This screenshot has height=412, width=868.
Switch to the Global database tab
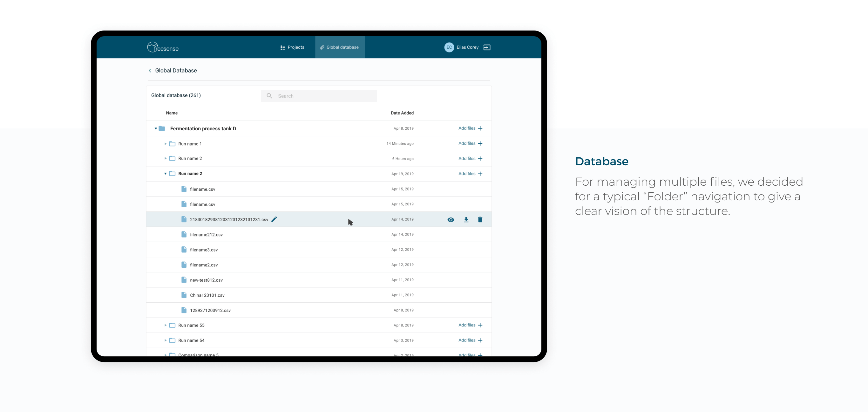click(340, 48)
